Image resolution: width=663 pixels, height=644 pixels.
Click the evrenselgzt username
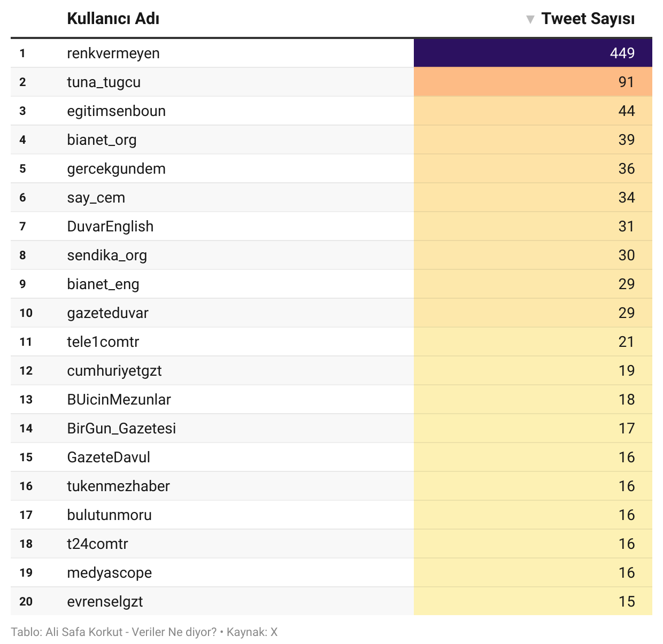coord(105,602)
